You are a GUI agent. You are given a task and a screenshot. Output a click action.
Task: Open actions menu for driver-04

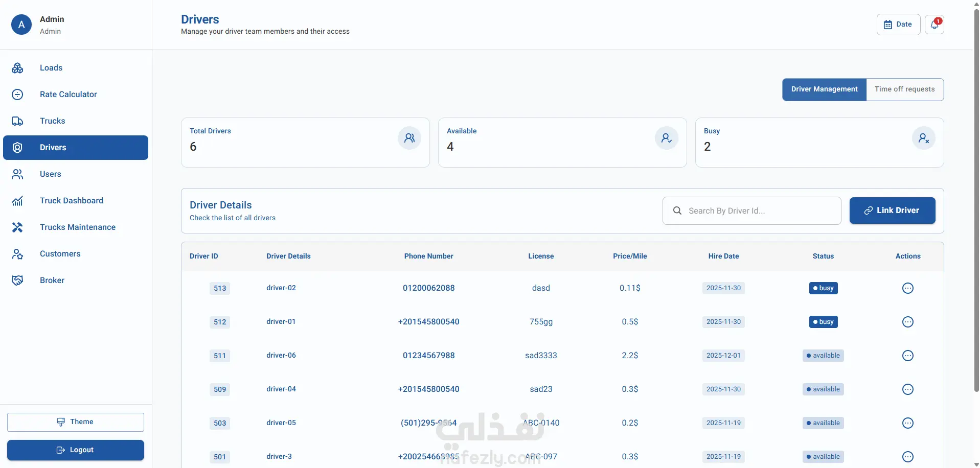[908, 389]
